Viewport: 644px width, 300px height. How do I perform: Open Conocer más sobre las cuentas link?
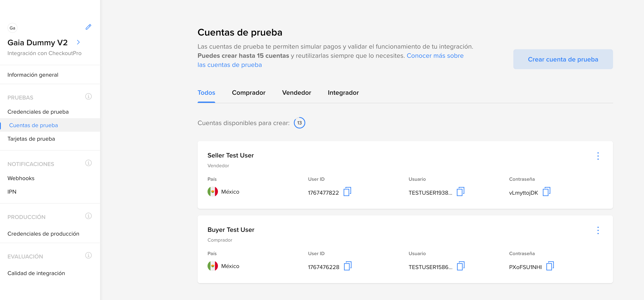[x=435, y=56]
